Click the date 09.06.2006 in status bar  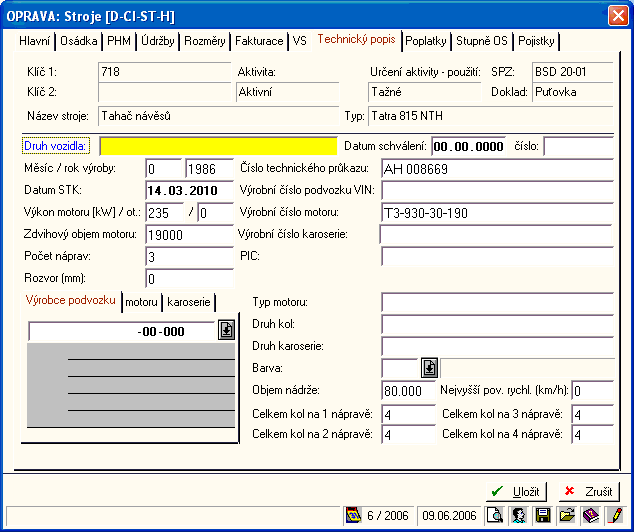click(x=449, y=515)
